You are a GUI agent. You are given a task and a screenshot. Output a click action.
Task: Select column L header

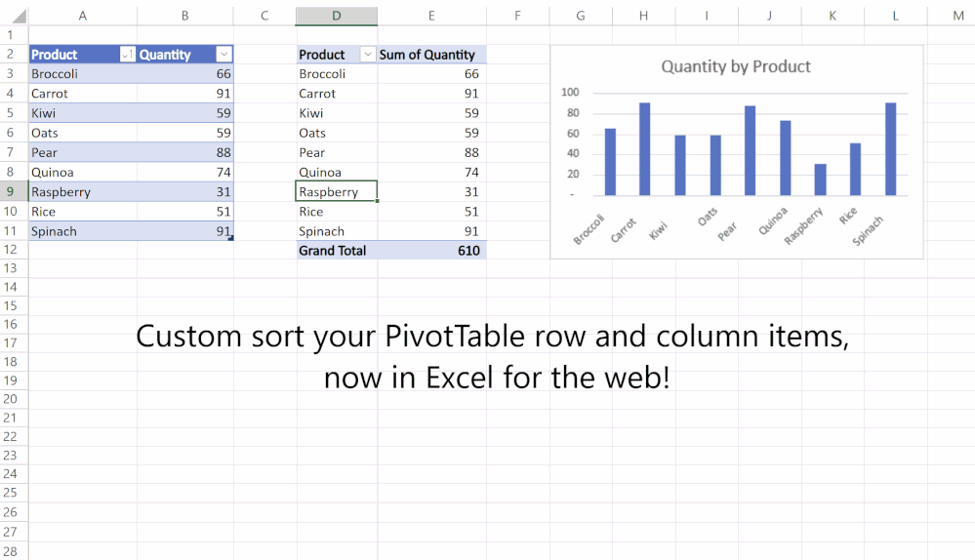tap(895, 16)
